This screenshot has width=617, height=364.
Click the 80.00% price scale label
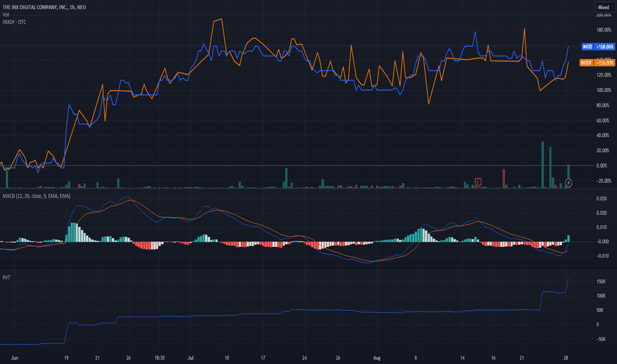(x=603, y=105)
